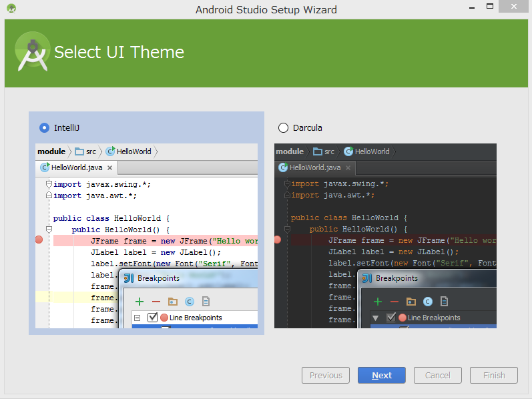Image resolution: width=532 pixels, height=399 pixels.
Task: Click the Android Studio Setup Wizard title text
Action: coord(266,9)
